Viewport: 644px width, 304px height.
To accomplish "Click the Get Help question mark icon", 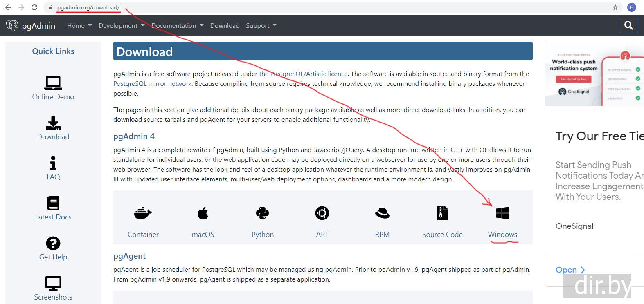I will tap(53, 243).
